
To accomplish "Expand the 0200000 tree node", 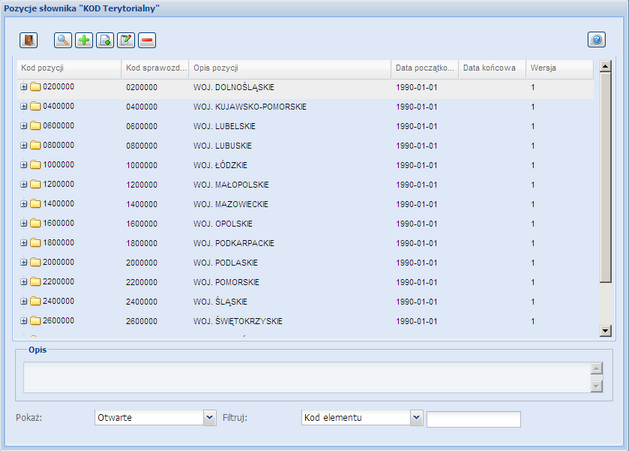I will coord(23,87).
